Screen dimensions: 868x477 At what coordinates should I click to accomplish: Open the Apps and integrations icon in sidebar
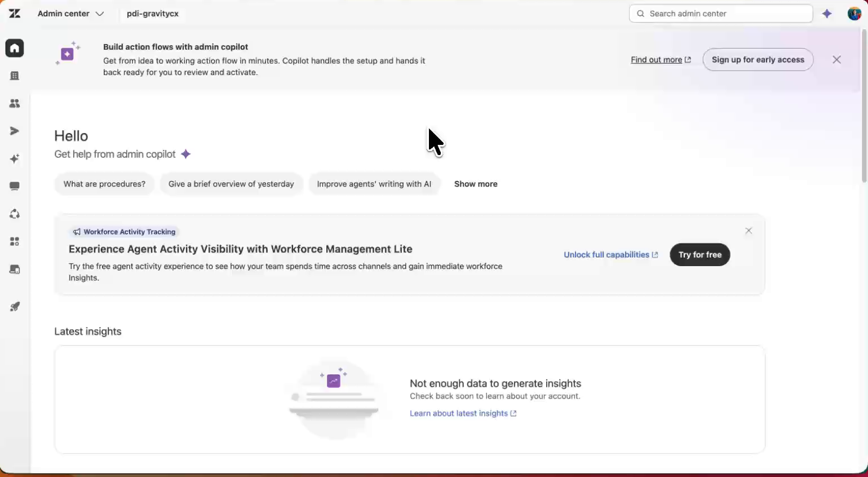[x=15, y=241]
